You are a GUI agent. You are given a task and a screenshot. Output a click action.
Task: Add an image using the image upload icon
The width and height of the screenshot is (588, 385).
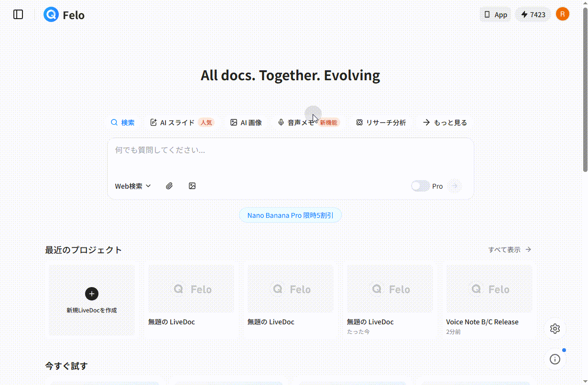(192, 186)
